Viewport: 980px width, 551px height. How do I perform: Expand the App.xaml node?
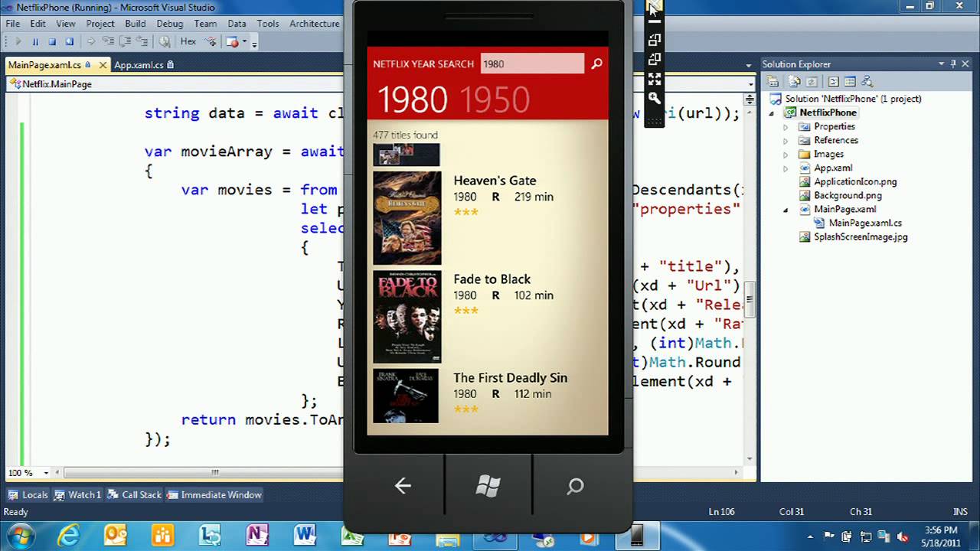point(785,168)
